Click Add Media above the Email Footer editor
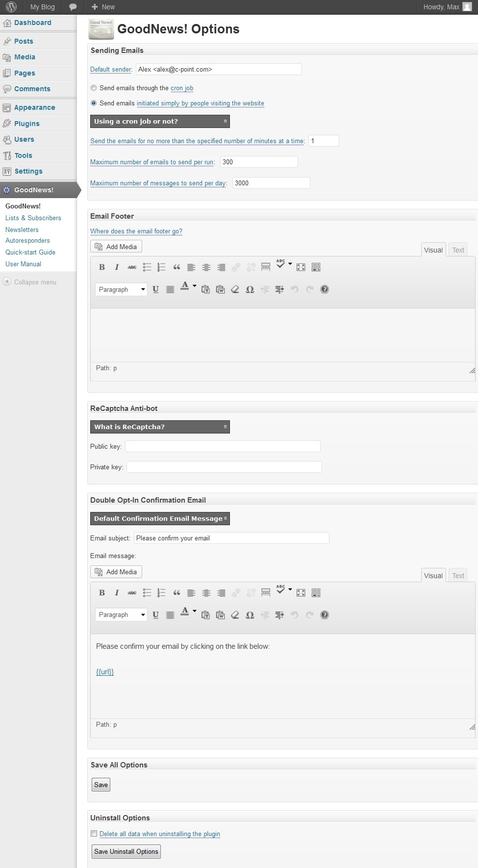 click(x=116, y=247)
